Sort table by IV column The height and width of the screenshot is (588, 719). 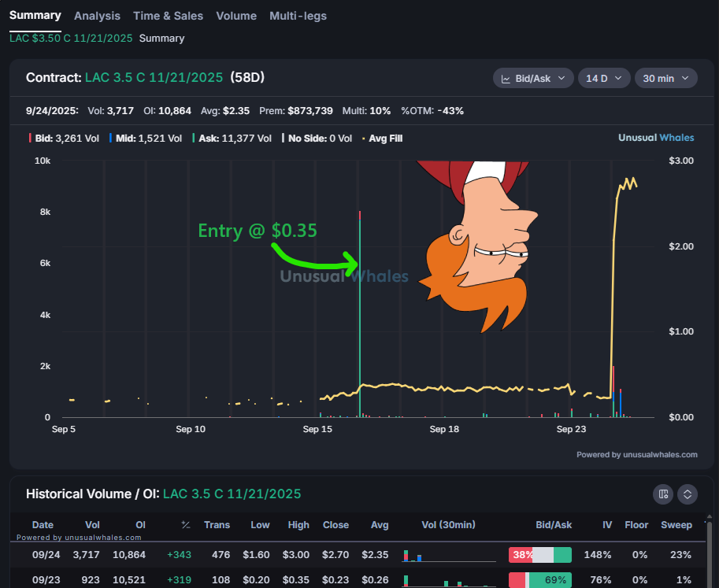pos(607,525)
